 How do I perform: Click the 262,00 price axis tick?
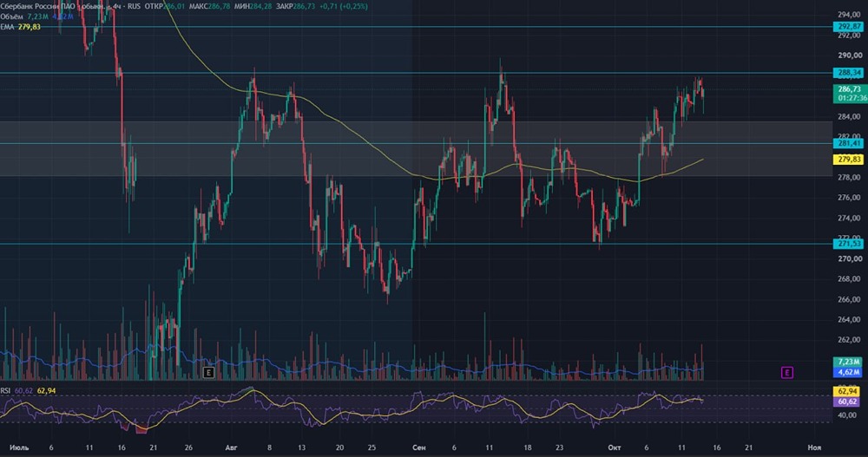coord(850,340)
